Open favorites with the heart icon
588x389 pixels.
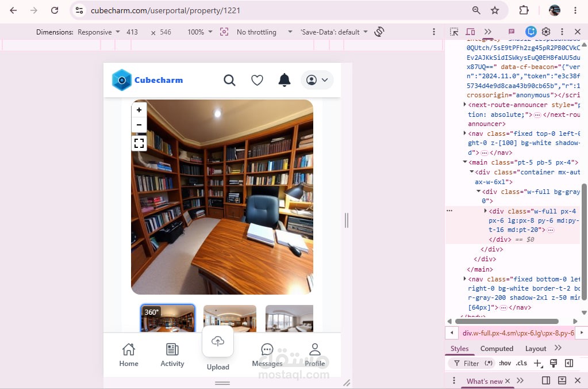257,80
